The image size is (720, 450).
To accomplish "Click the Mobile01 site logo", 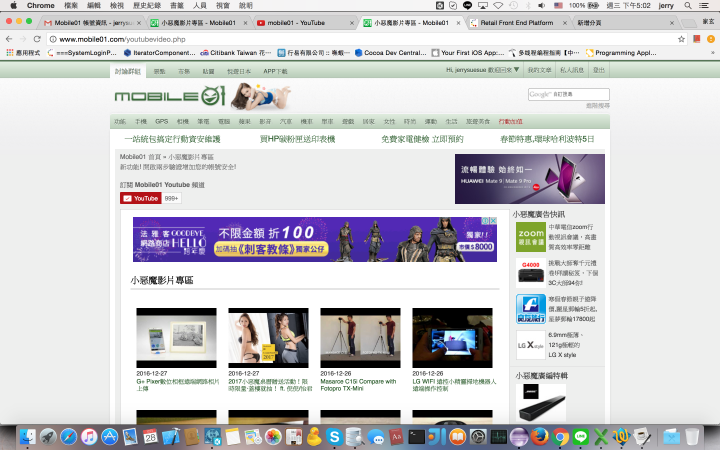I will pos(170,96).
